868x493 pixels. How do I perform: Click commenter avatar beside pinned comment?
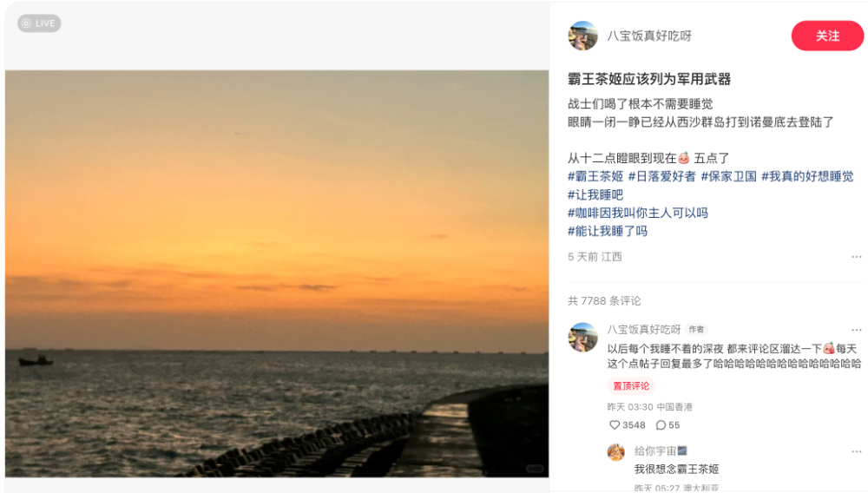point(583,337)
